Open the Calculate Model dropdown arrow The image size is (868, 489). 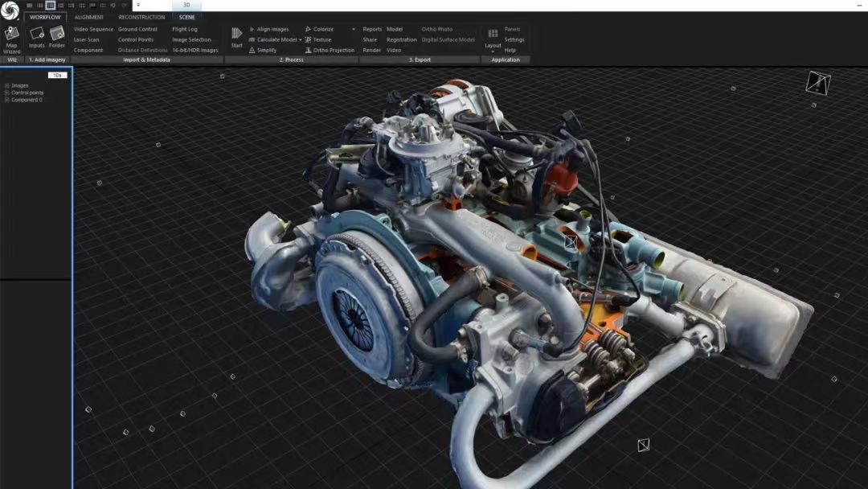(301, 40)
